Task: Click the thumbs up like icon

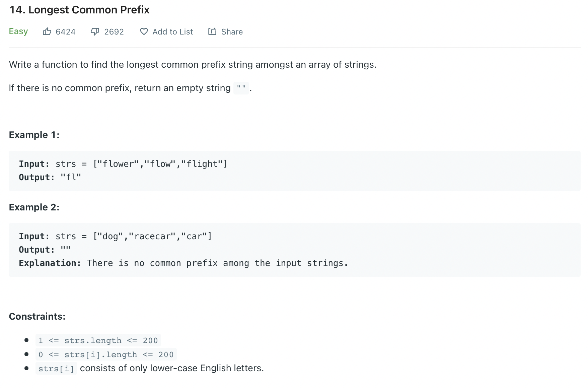Action: pos(47,31)
